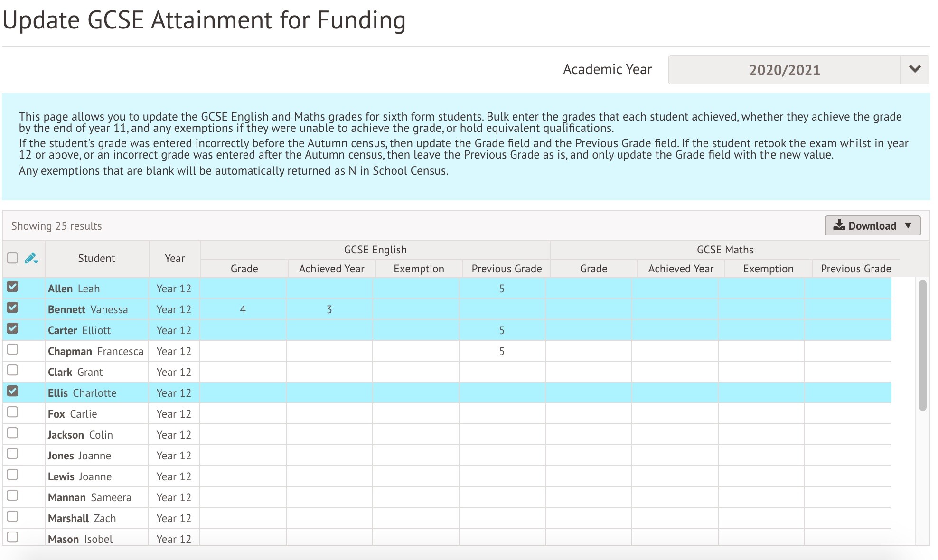Check the Chapman Francesca row checkbox
This screenshot has height=560, width=938.
coord(13,350)
